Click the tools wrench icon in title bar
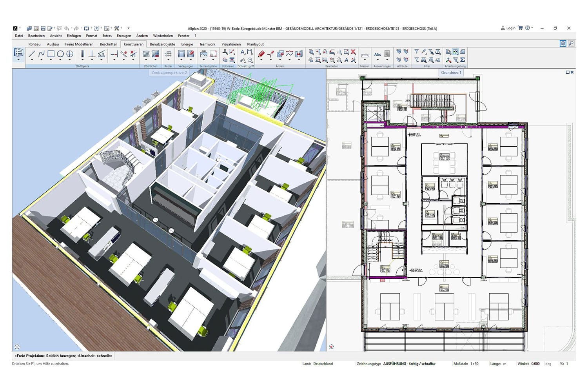Screen dimensions: 588x392 [x=116, y=28]
